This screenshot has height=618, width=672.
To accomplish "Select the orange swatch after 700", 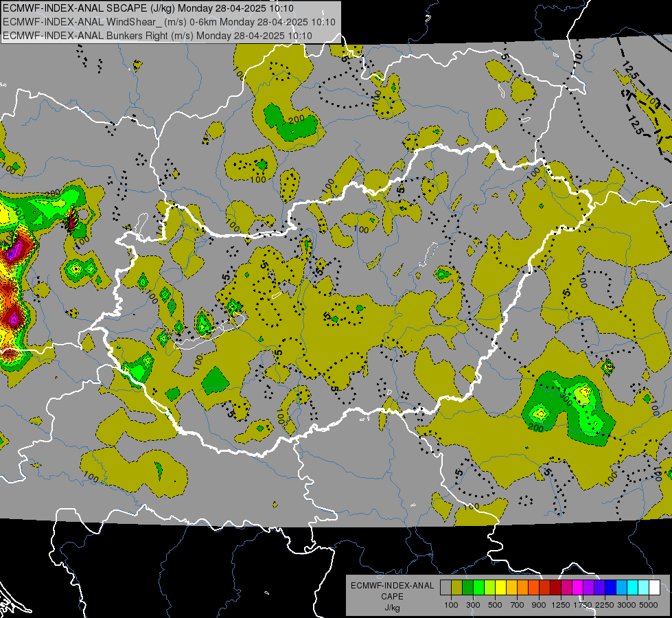I will 523,587.
